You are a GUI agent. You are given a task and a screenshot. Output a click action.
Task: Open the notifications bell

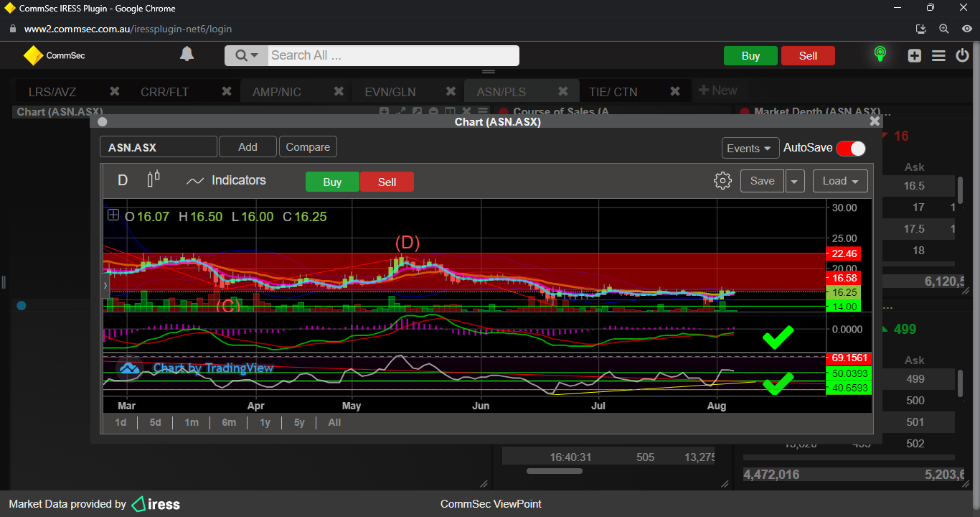coord(187,55)
